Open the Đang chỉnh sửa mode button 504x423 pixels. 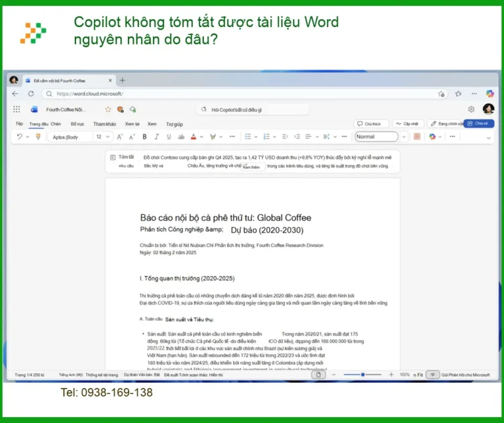pyautogui.click(x=446, y=124)
